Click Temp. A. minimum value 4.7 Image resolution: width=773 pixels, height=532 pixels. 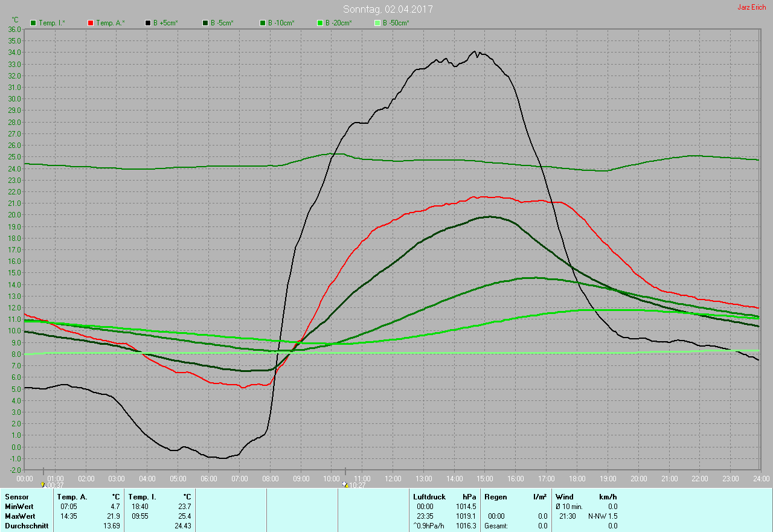pyautogui.click(x=115, y=506)
